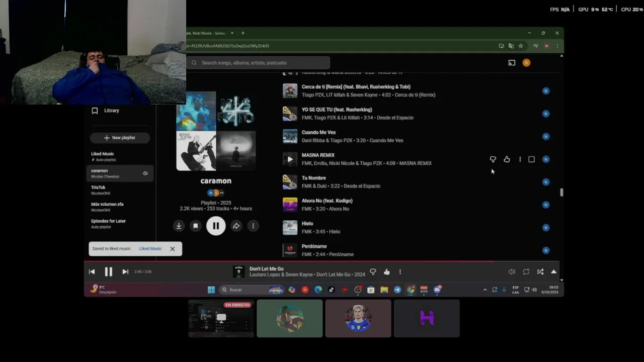Screen dimensions: 644x362
Task: Bookmark the page with the Chrome star icon
Action: coord(521,46)
